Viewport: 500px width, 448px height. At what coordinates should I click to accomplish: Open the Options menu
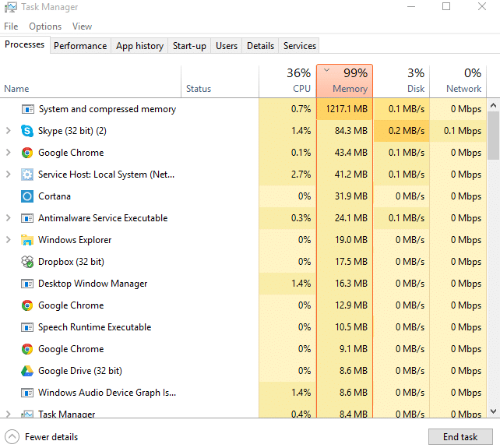(45, 26)
